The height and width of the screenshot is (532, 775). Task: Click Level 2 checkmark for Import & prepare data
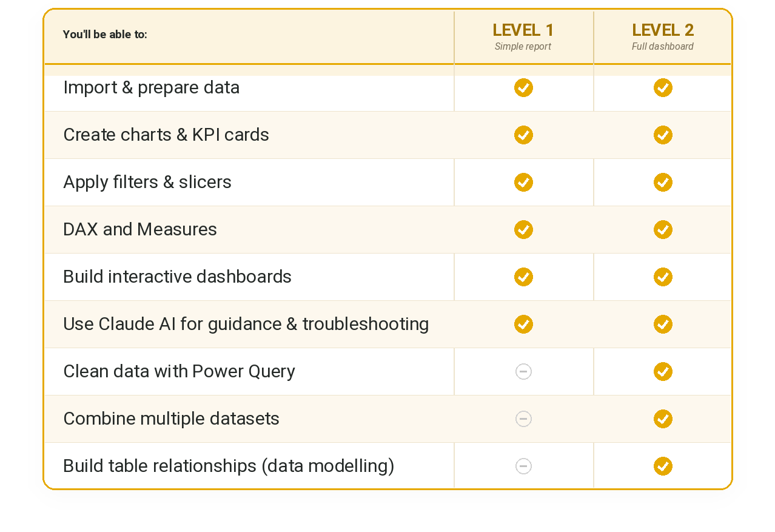tap(663, 87)
